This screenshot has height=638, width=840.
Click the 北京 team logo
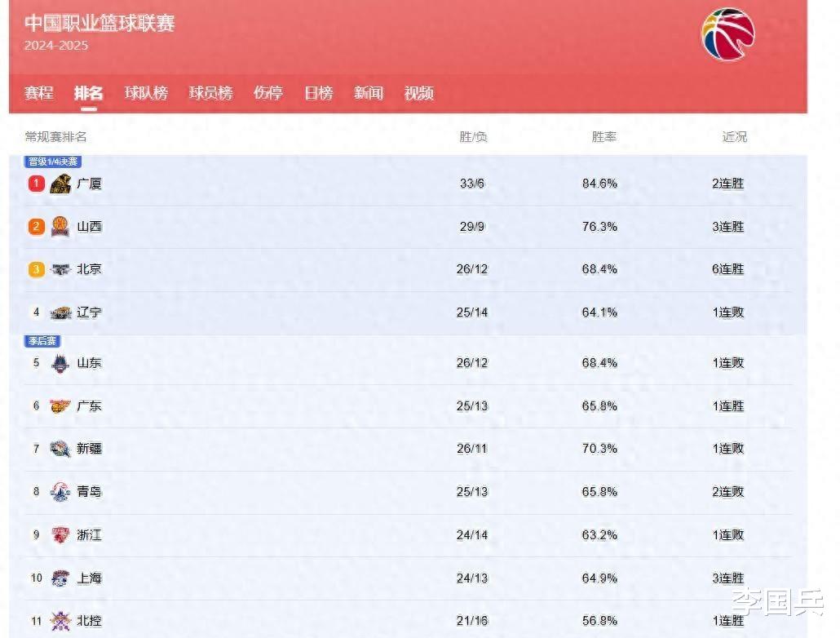click(x=60, y=269)
